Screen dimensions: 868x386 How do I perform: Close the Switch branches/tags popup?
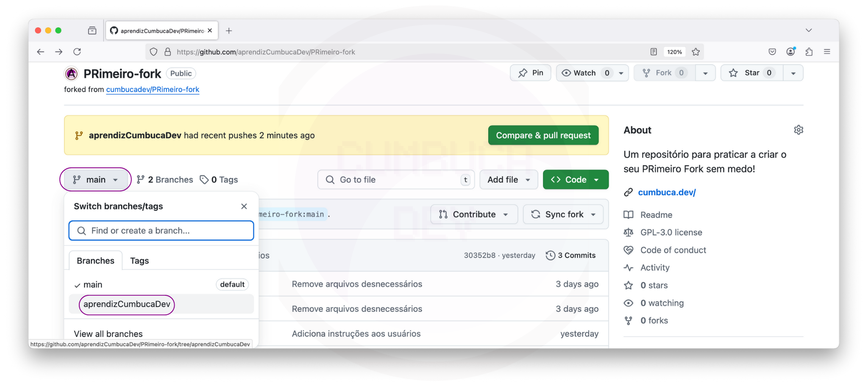click(x=244, y=206)
